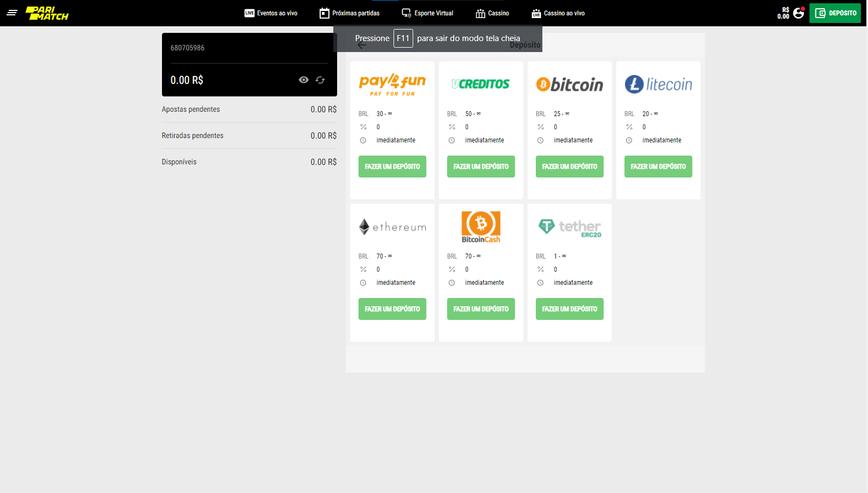Click the account number 680705986
Viewport: 868px width, 493px height.
click(187, 48)
